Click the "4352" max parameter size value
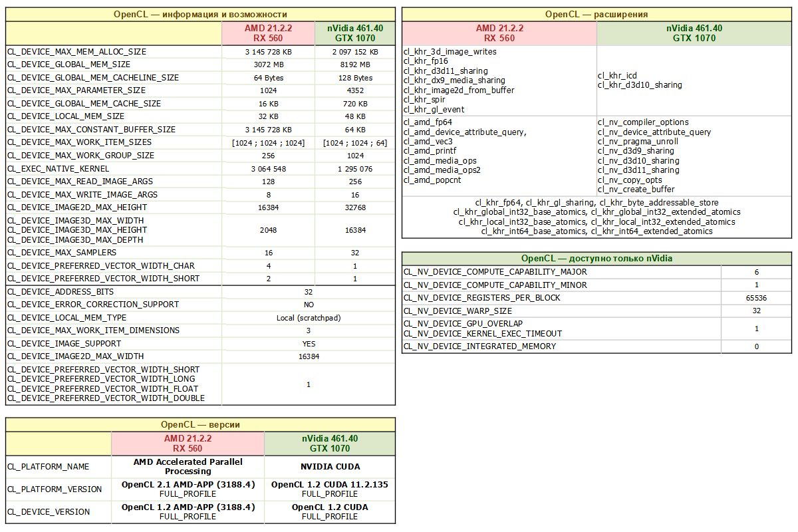The height and width of the screenshot is (532, 798). 355,90
